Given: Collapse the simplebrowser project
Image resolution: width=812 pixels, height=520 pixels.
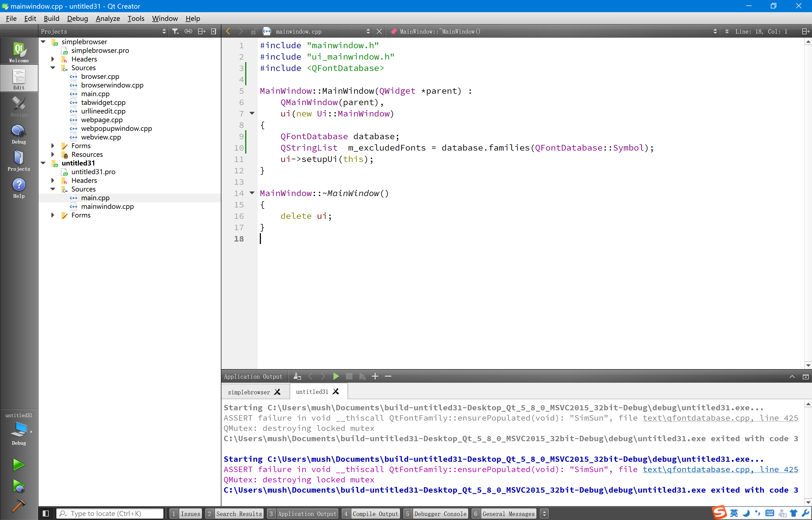Looking at the screenshot, I should click(x=43, y=41).
